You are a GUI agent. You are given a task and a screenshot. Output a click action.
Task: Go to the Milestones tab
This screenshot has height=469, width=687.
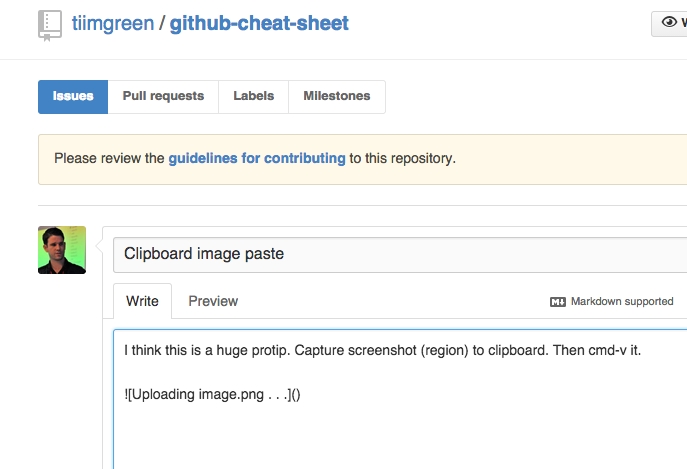[337, 96]
